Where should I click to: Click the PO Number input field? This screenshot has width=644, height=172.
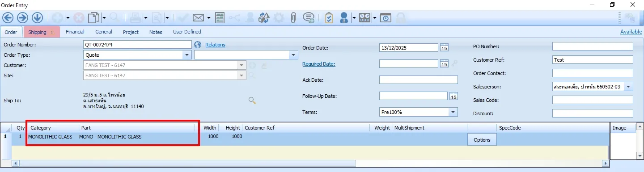pyautogui.click(x=593, y=46)
